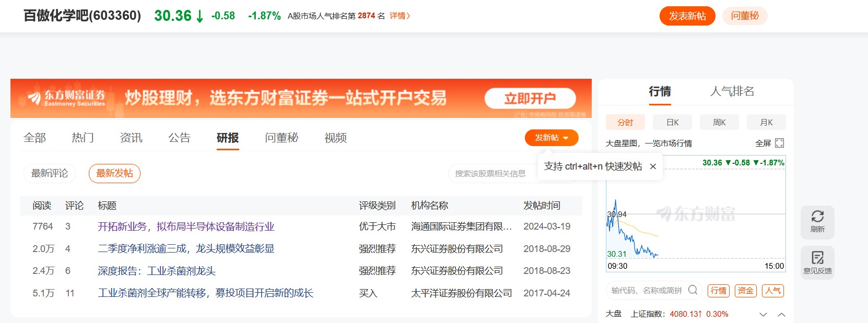
Task: Click the 立即开户 banner button
Action: 530,98
